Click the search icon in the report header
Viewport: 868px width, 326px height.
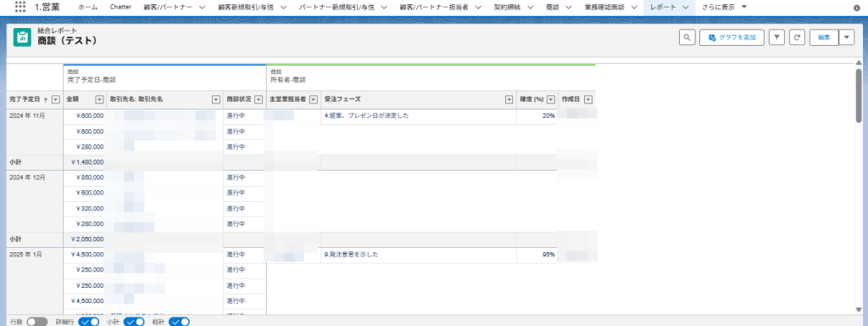point(687,37)
